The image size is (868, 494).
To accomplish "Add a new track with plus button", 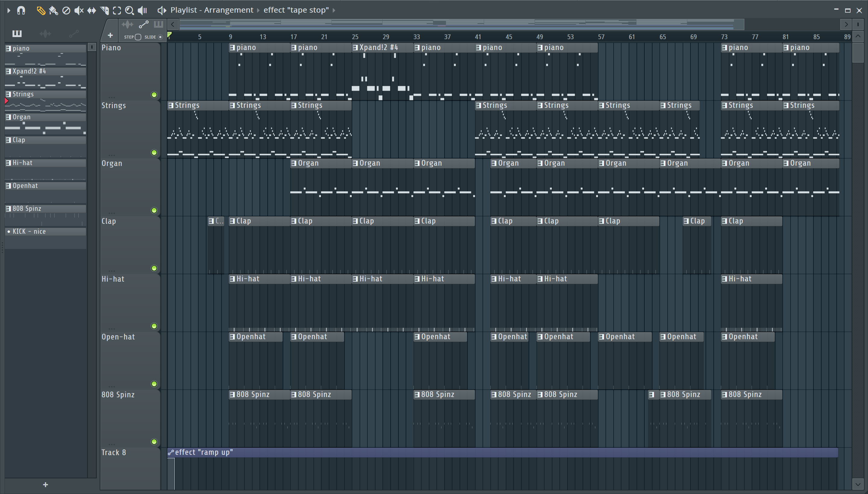I will 110,35.
